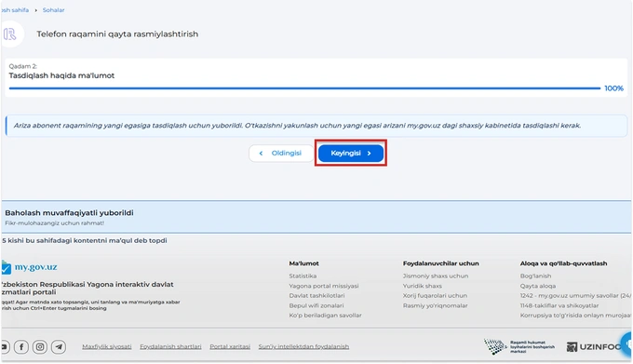Screen dimensions: 633x364
Task: Open Ko'p beriladigan savollar link
Action: [x=326, y=316]
